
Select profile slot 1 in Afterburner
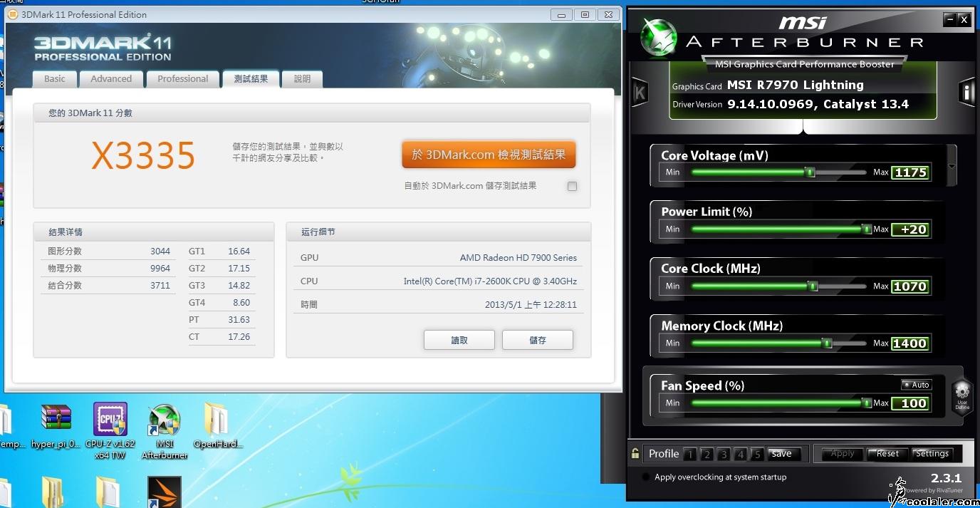(689, 454)
